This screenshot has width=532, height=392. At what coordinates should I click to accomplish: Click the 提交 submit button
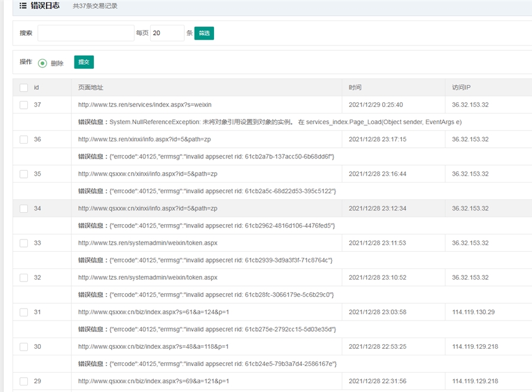tap(84, 62)
